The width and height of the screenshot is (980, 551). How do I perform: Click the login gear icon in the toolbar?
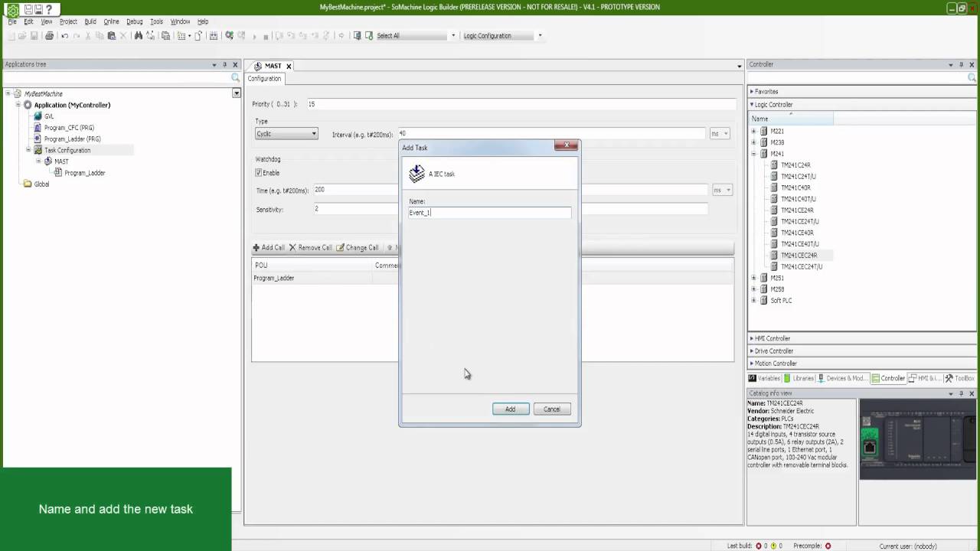[x=229, y=36]
